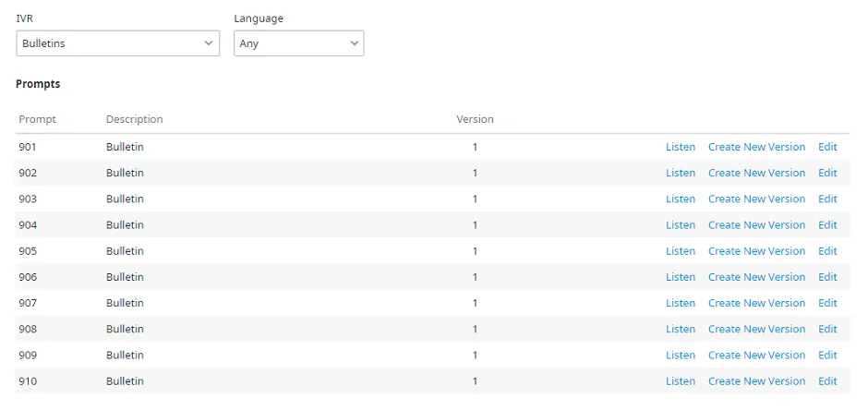Edit prompt 908
The image size is (868, 410).
827,329
